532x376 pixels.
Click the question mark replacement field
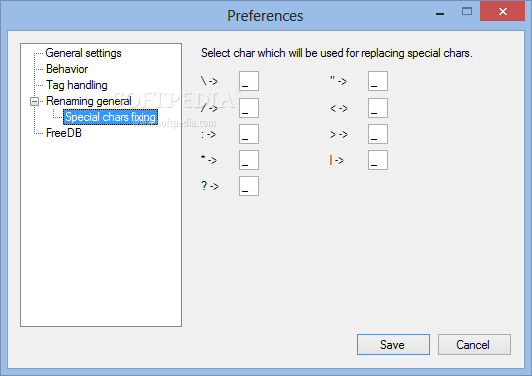click(x=249, y=186)
